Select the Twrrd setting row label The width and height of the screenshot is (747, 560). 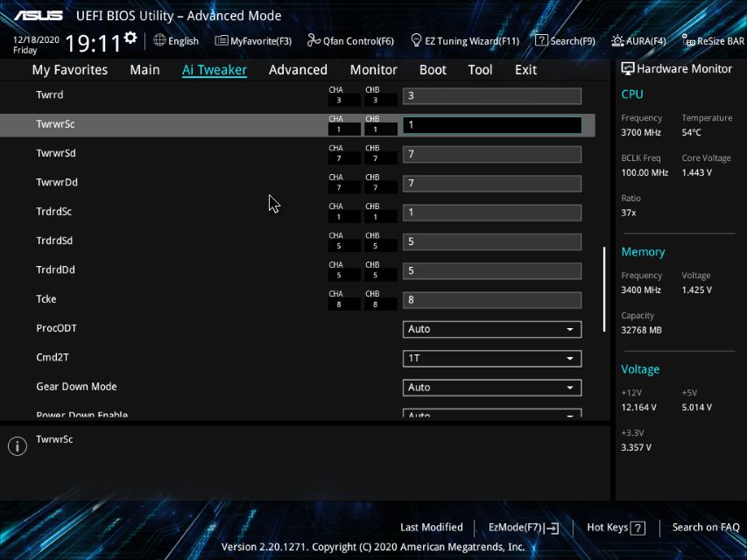50,94
